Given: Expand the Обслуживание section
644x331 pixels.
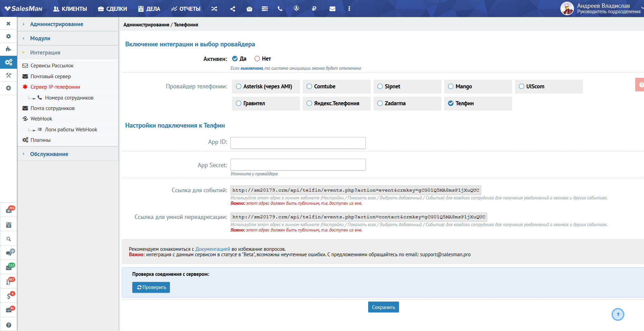Looking at the screenshot, I should point(49,154).
